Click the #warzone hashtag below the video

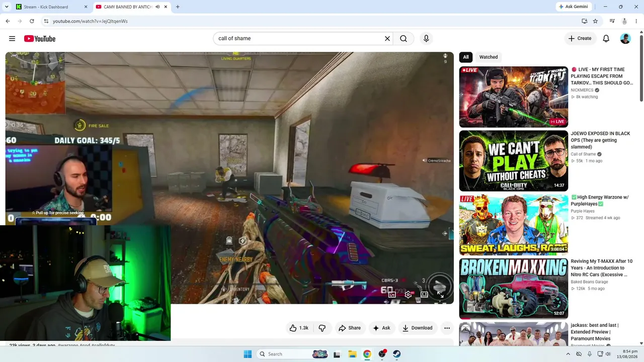[68, 345]
